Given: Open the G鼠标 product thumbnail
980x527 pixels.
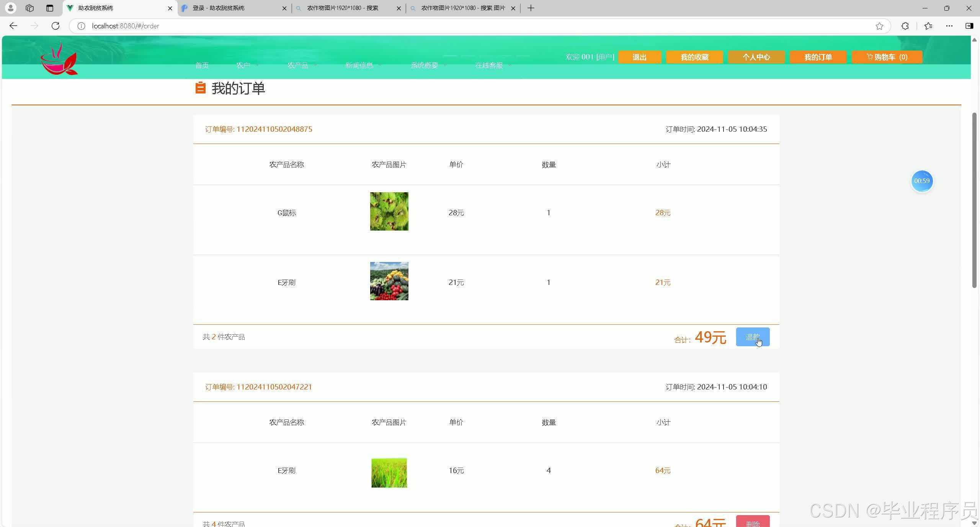Looking at the screenshot, I should coord(389,211).
